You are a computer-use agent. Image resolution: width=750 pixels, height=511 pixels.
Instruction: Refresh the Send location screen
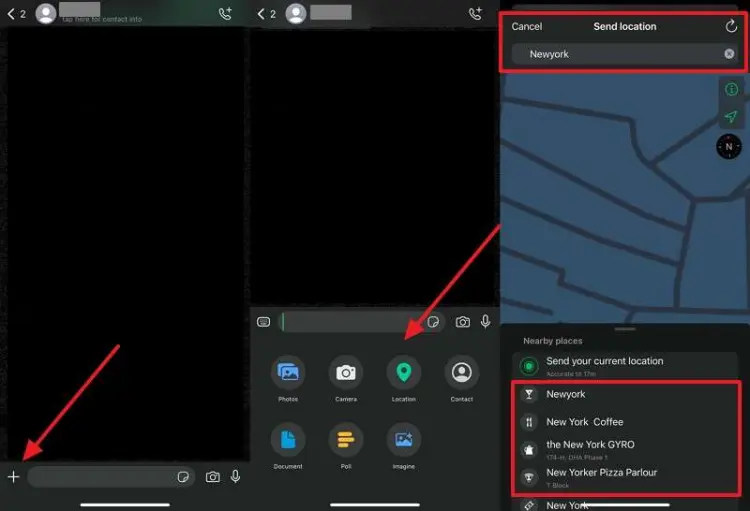(x=731, y=26)
